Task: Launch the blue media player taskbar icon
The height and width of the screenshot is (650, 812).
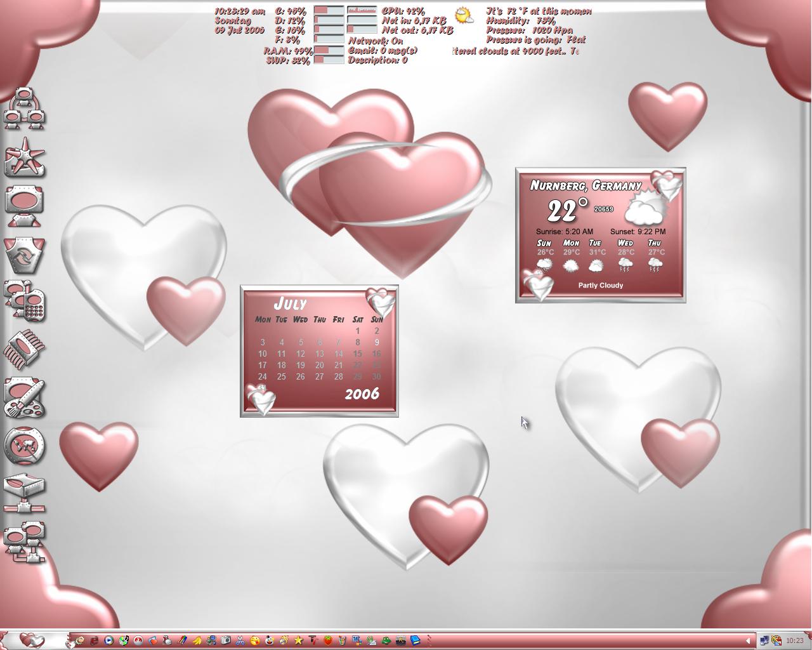Action: 108,641
